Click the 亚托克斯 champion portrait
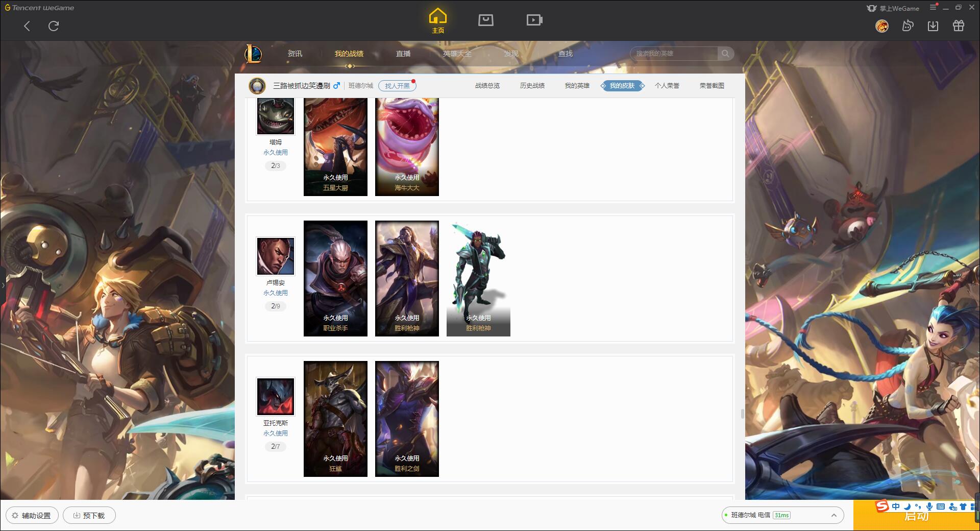Viewport: 980px width, 531px height. 276,397
